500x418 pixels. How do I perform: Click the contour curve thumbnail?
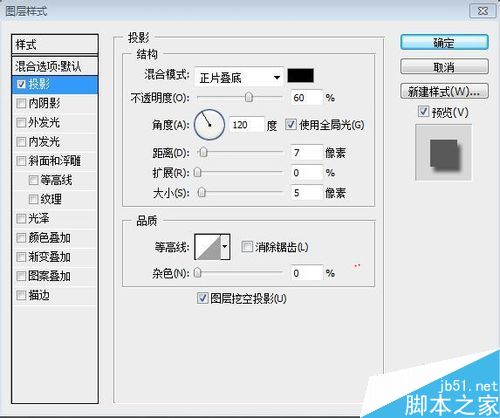[x=208, y=247]
